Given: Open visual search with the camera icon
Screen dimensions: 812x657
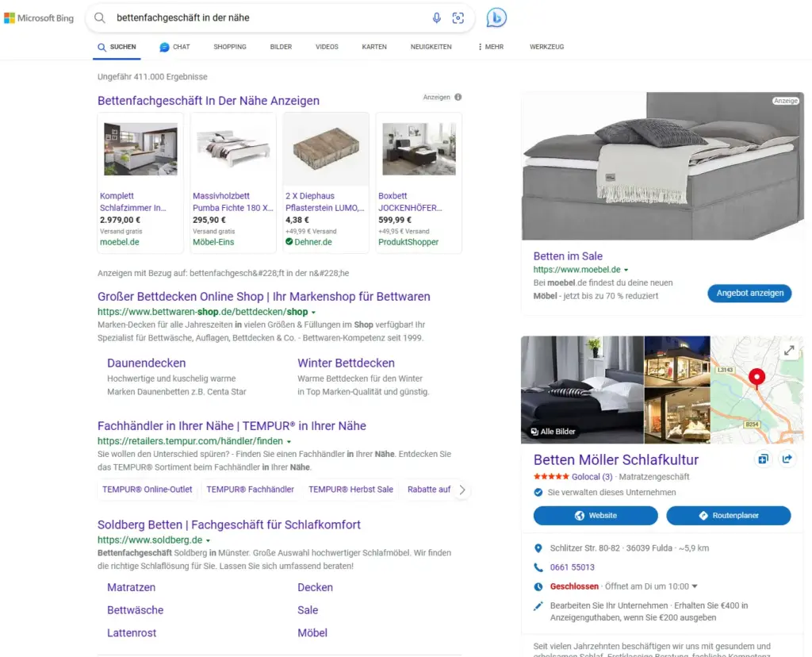Looking at the screenshot, I should (458, 18).
